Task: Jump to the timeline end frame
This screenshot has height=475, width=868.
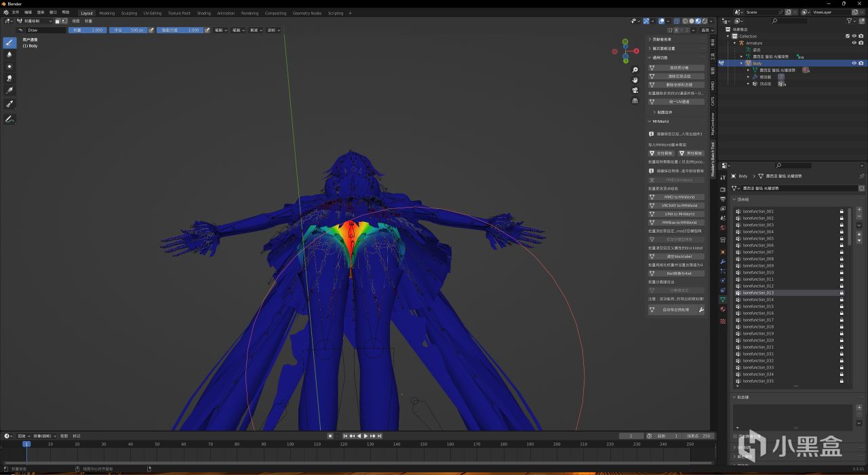Action: (380, 436)
